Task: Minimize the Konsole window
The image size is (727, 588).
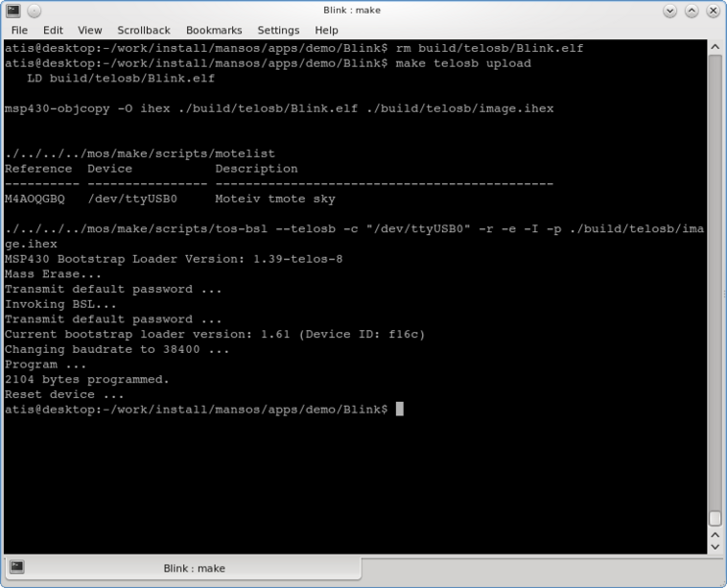Action: pyautogui.click(x=670, y=11)
